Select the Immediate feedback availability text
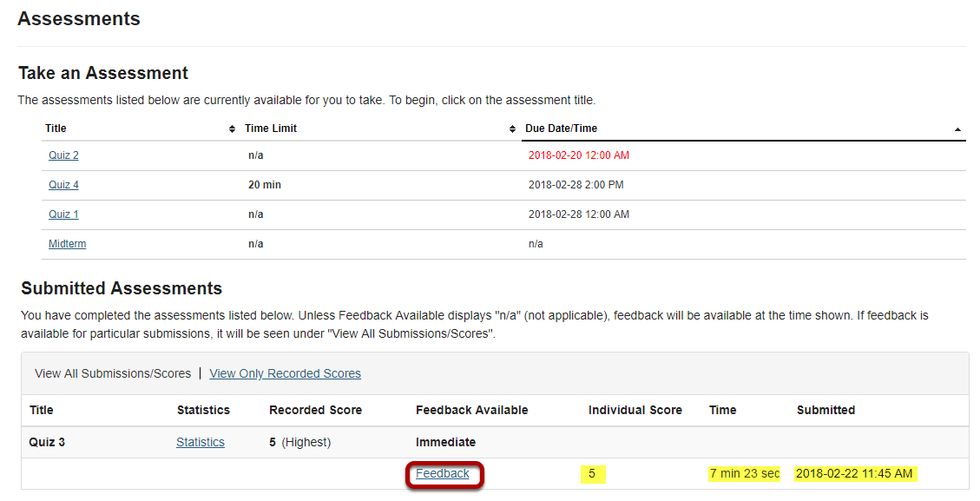 click(445, 442)
